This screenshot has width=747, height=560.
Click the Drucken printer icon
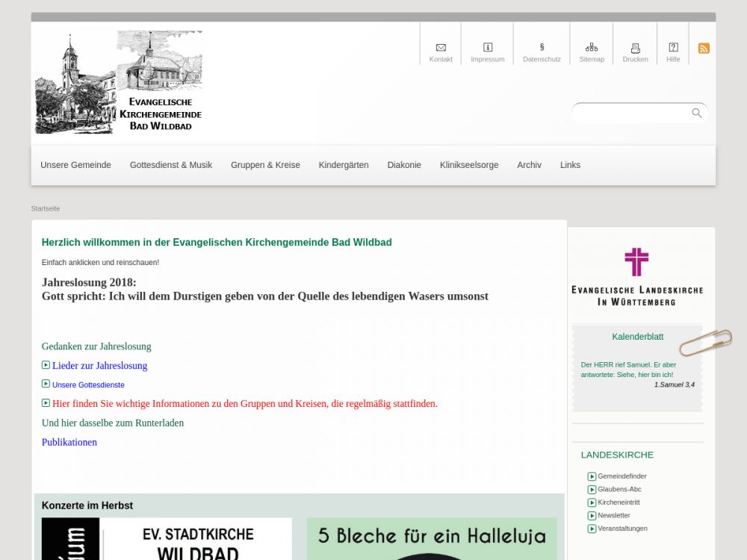(x=635, y=48)
